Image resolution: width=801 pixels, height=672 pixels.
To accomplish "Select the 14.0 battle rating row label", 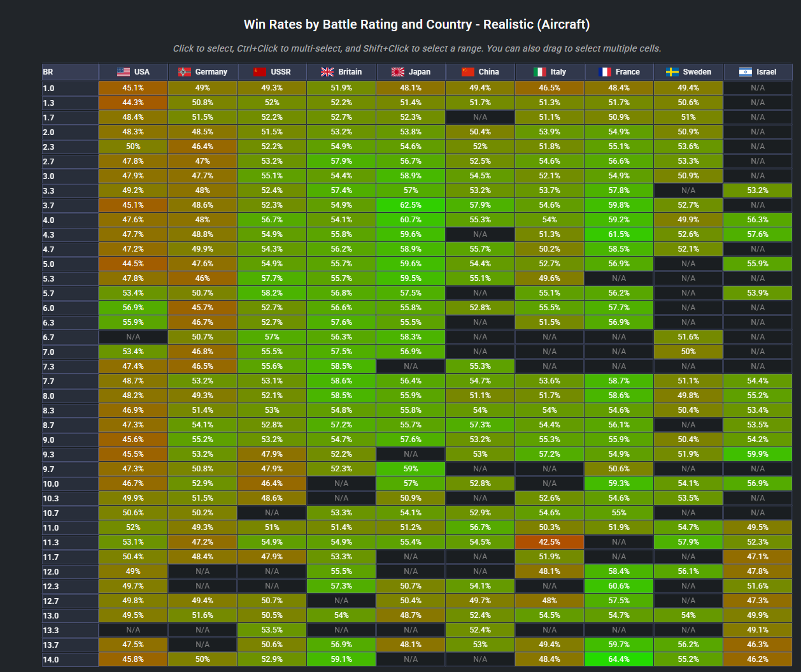I will [70, 659].
